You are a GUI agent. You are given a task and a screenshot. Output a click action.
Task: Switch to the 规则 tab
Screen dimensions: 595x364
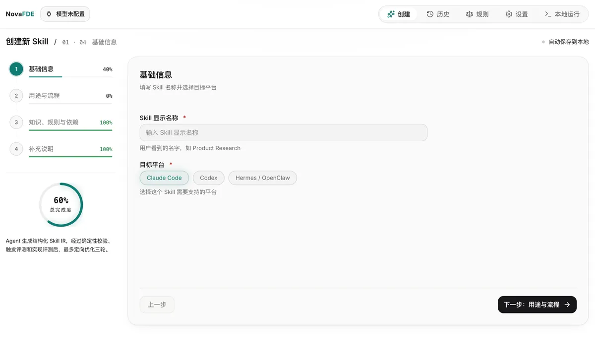pyautogui.click(x=477, y=14)
